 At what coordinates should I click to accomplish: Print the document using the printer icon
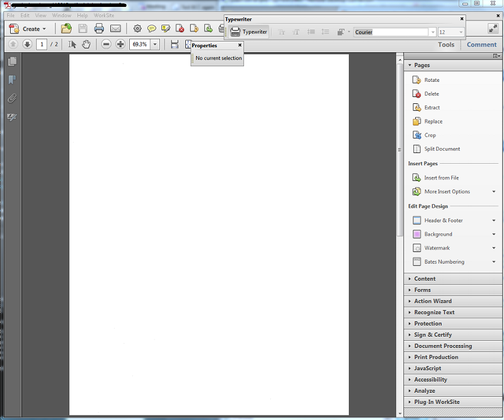coord(99,28)
